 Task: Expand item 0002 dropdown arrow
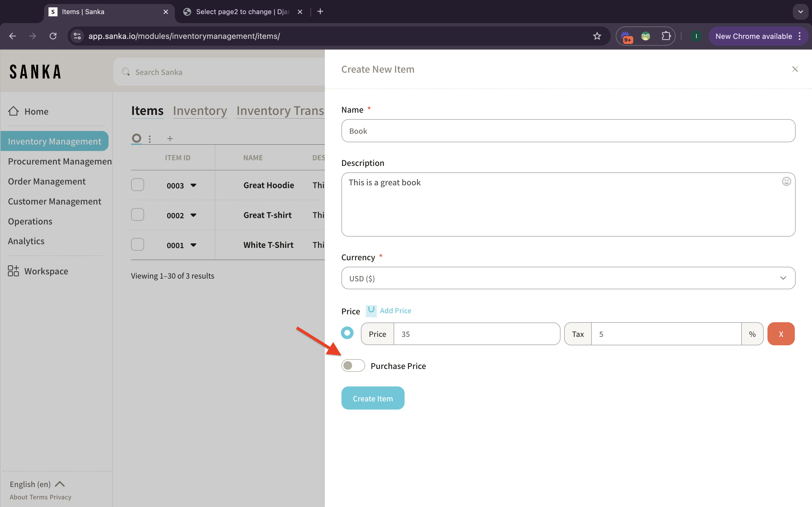click(x=193, y=215)
